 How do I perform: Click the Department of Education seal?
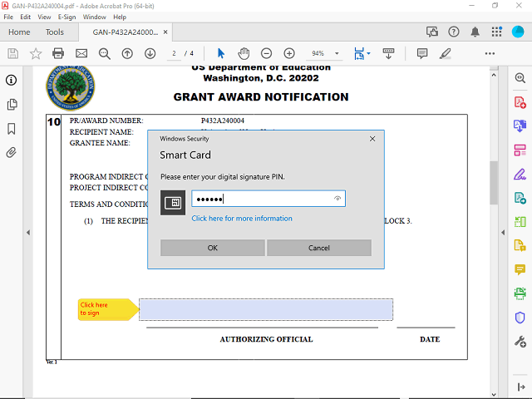click(71, 88)
